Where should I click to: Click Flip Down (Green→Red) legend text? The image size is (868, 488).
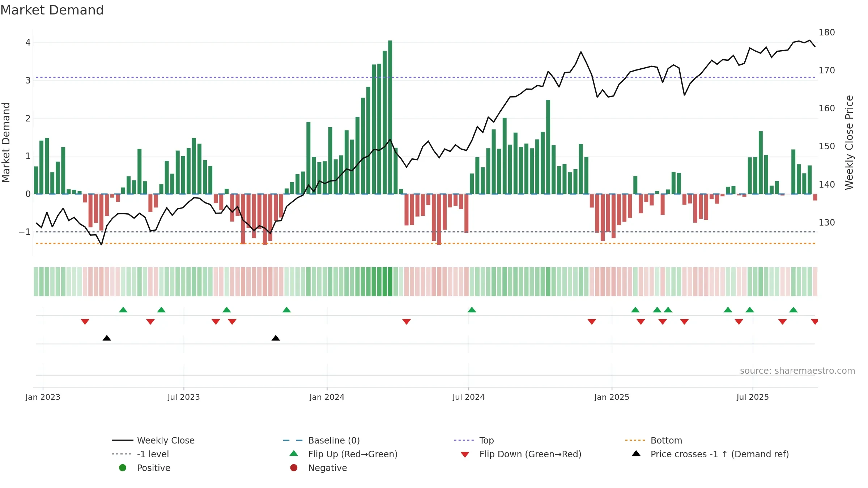coord(530,454)
